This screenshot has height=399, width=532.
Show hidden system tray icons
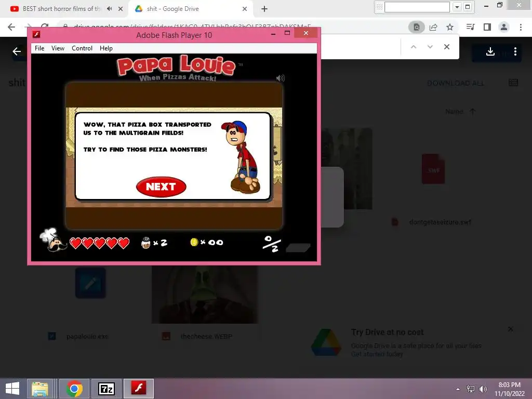(x=458, y=389)
